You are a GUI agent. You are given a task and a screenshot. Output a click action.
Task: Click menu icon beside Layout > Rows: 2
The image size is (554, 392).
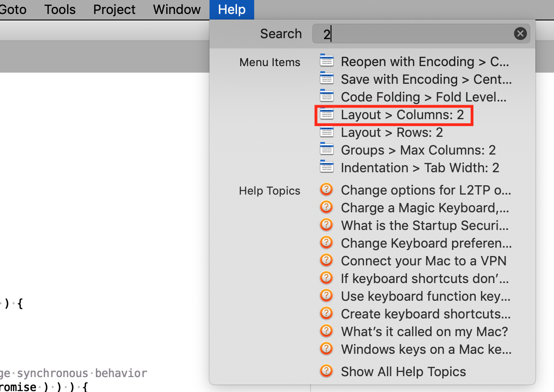tap(326, 131)
